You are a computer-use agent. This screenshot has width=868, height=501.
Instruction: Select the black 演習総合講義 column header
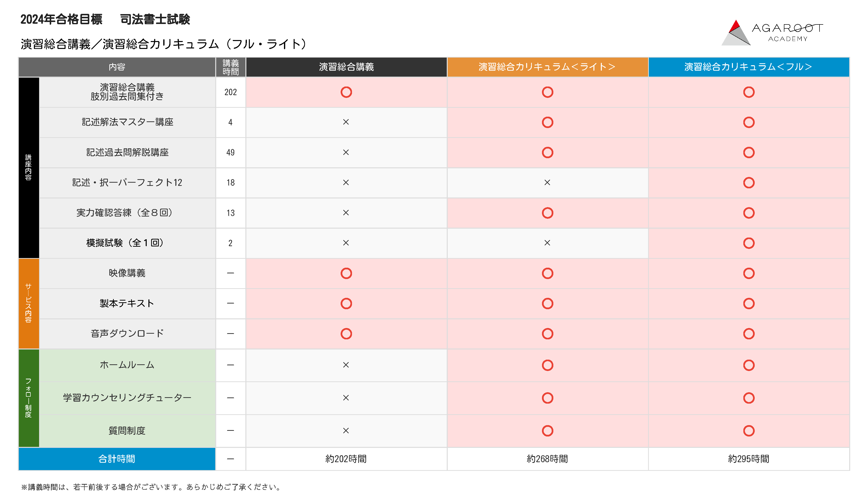point(346,67)
